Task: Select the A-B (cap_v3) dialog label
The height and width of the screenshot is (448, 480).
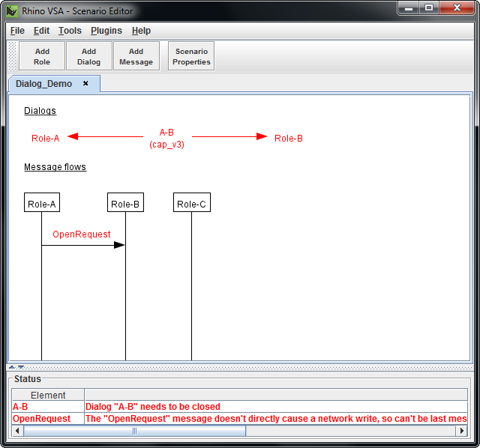Action: pyautogui.click(x=166, y=139)
